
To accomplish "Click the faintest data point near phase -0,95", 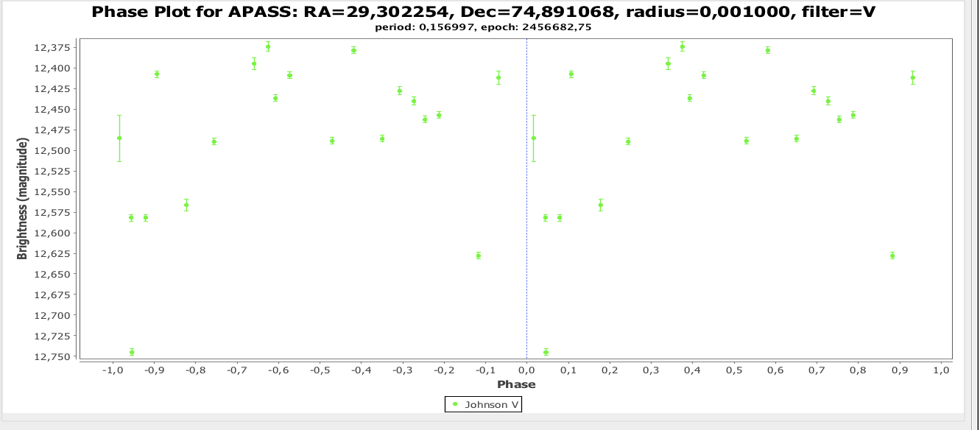I will pyautogui.click(x=132, y=352).
